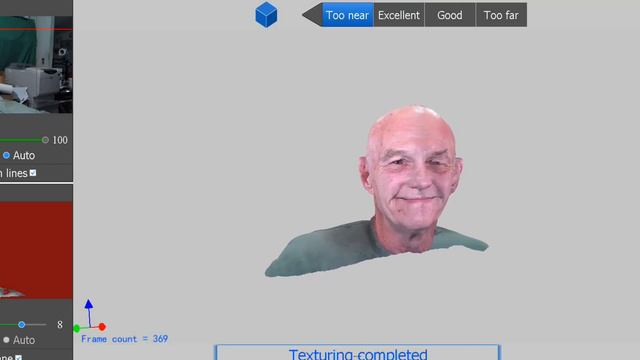Viewport: 640px width, 360px height.
Task: Select the 'Too far' distance indicator
Action: [501, 15]
